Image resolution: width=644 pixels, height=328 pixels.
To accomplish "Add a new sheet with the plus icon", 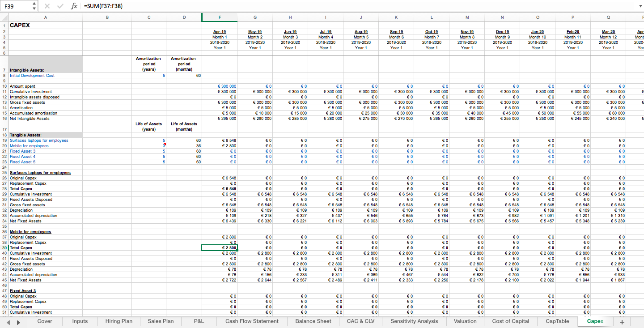I will pyautogui.click(x=622, y=321).
